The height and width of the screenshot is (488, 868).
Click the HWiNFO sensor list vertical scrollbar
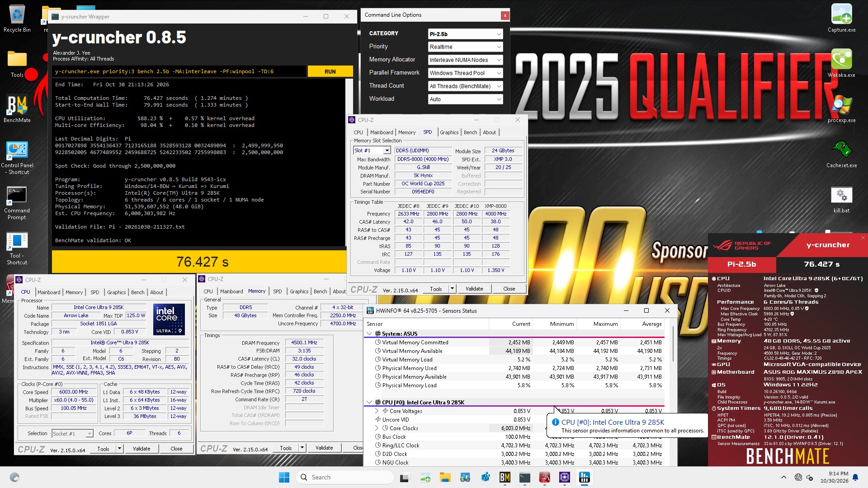(673, 393)
